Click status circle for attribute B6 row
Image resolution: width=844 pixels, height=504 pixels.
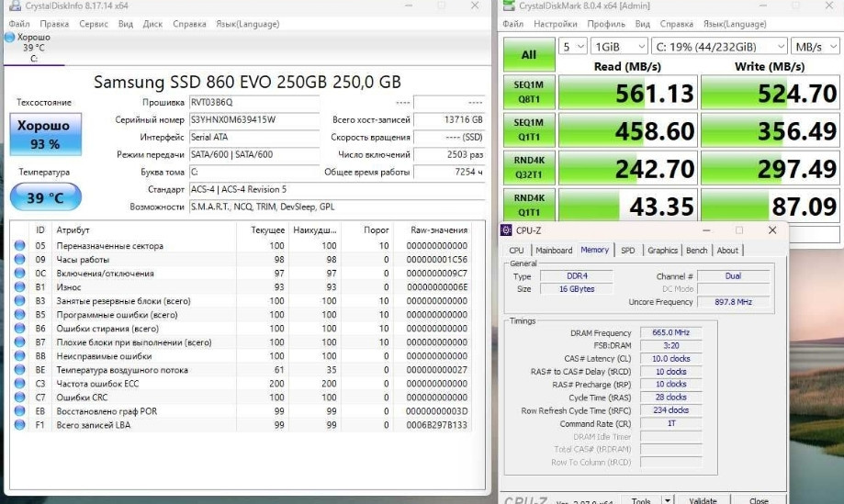[x=20, y=328]
